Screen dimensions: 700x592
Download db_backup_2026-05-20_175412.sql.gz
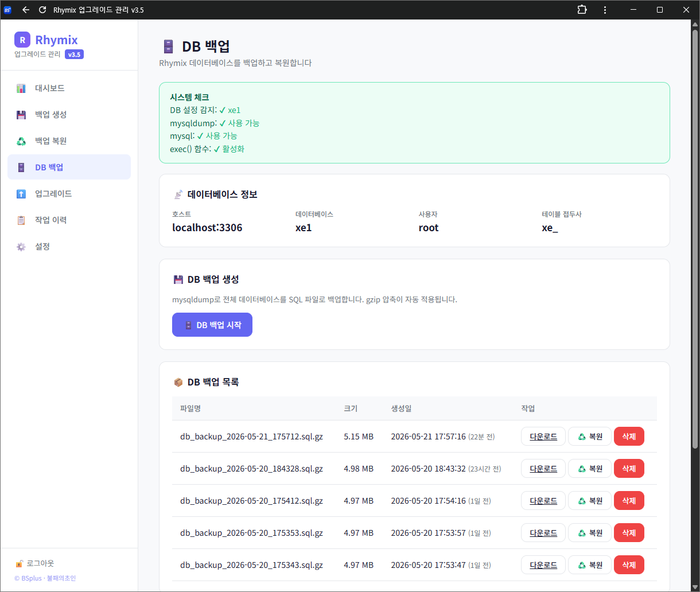pyautogui.click(x=543, y=501)
